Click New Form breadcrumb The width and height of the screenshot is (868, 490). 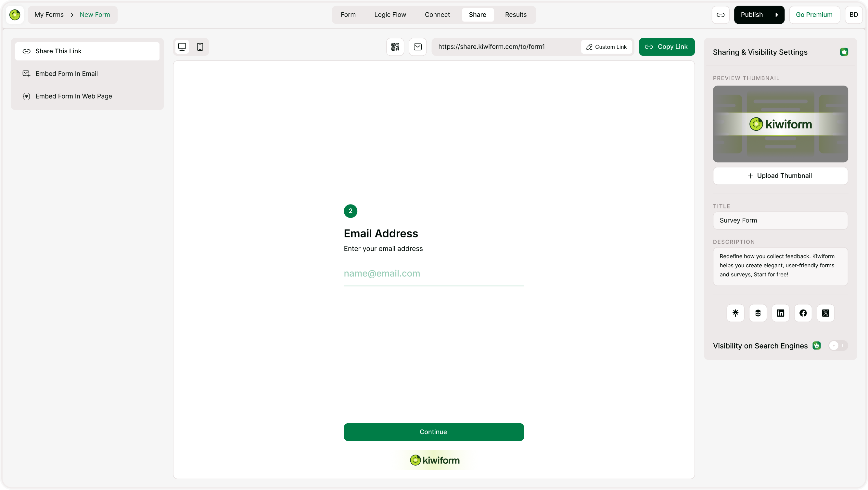click(95, 15)
